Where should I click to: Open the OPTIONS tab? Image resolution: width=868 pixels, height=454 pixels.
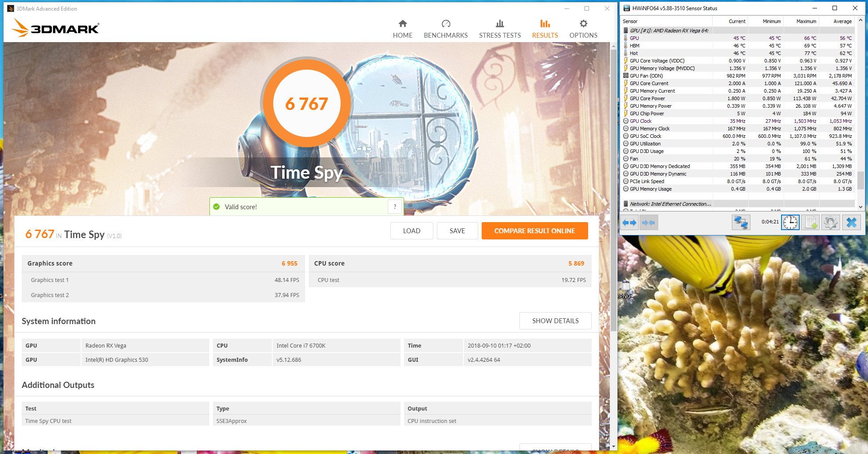(583, 29)
